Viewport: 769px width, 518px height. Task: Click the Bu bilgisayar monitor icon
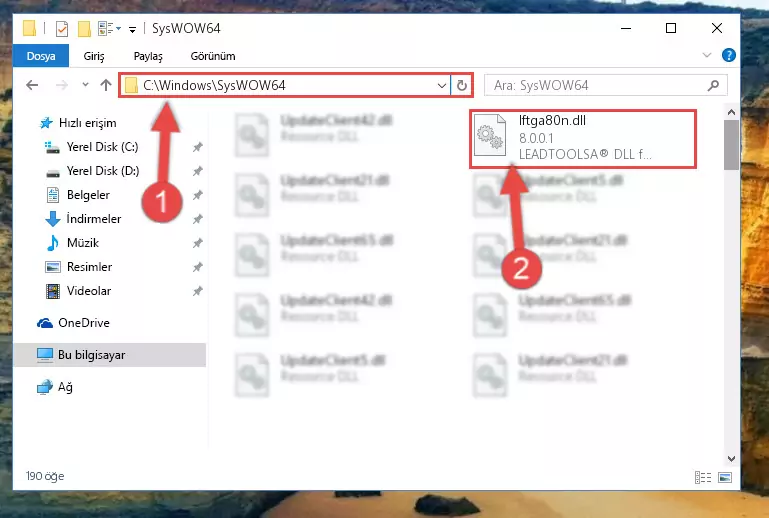pos(45,355)
